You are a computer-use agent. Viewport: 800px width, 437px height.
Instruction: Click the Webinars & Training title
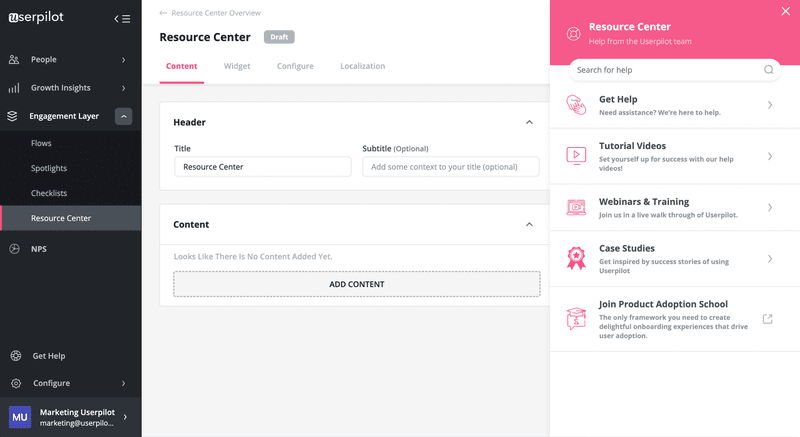(644, 202)
